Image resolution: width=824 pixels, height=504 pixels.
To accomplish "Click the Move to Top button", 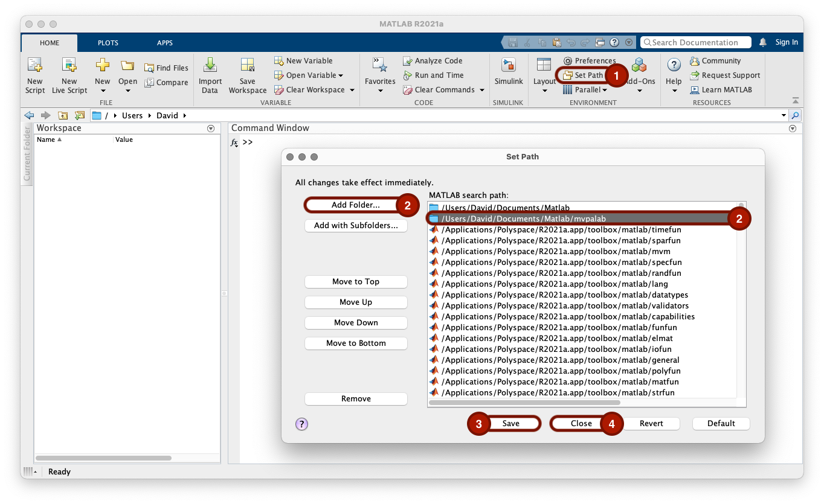I will 356,282.
